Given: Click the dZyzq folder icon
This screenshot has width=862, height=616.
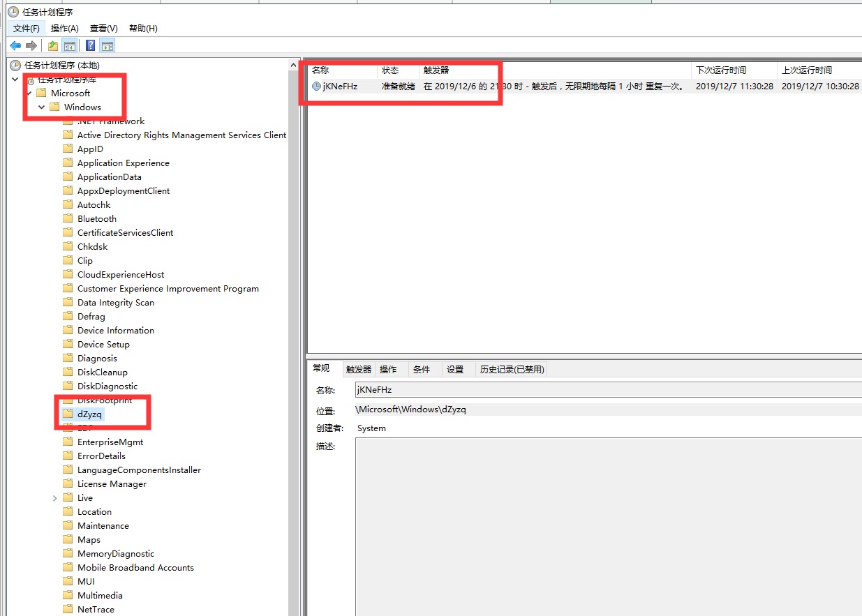Looking at the screenshot, I should point(68,414).
